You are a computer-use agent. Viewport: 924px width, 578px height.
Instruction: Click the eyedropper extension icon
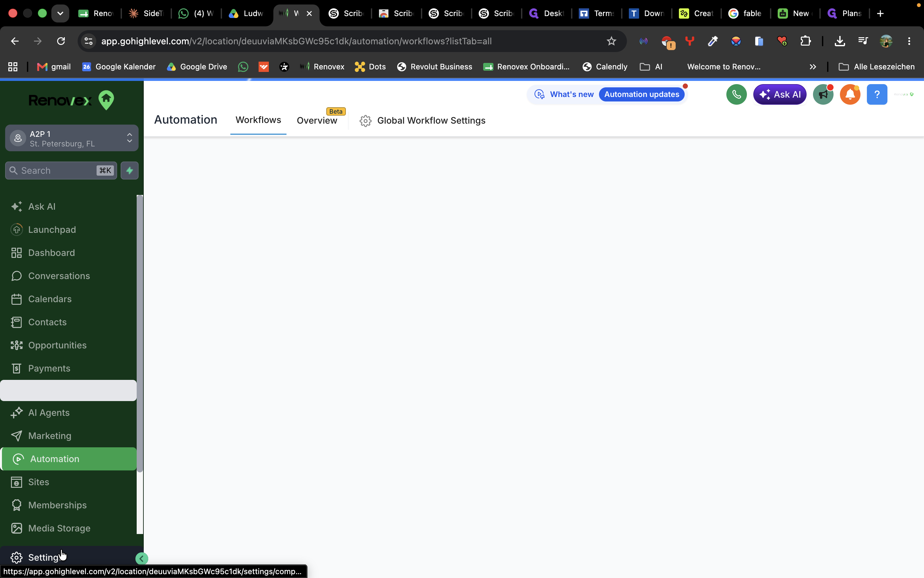(x=713, y=41)
